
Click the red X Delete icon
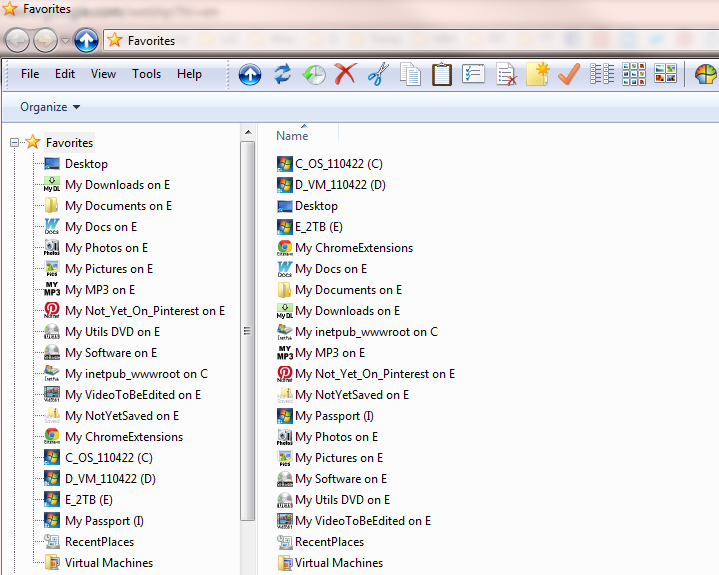point(345,74)
